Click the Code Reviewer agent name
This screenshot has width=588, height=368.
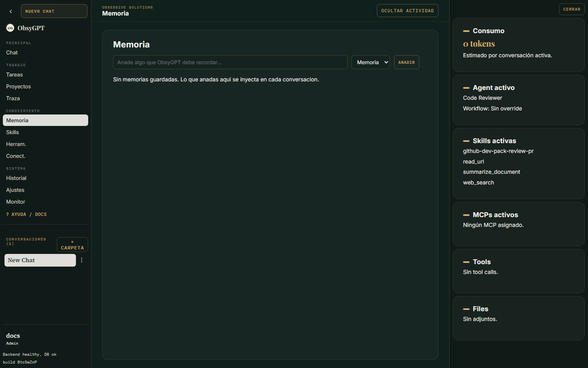click(x=483, y=98)
